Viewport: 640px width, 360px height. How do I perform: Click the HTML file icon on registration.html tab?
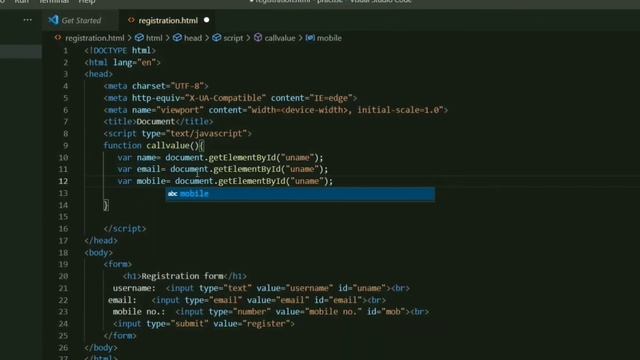[x=131, y=20]
